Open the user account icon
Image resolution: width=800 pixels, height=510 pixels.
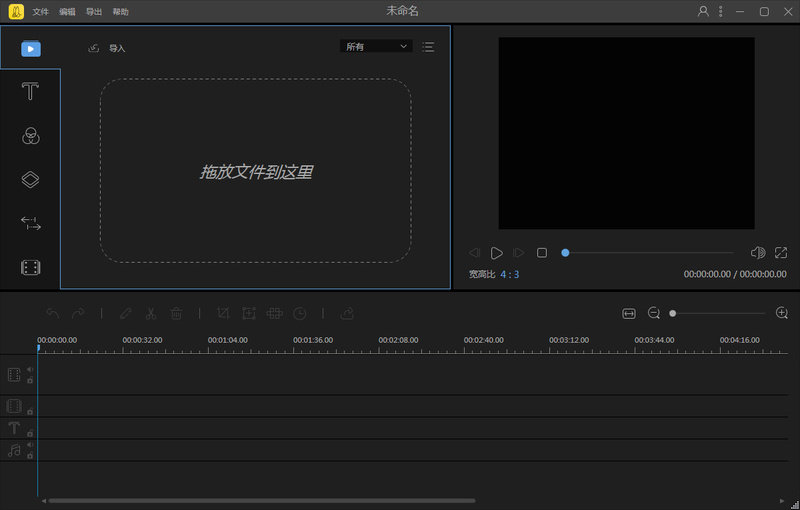(703, 11)
